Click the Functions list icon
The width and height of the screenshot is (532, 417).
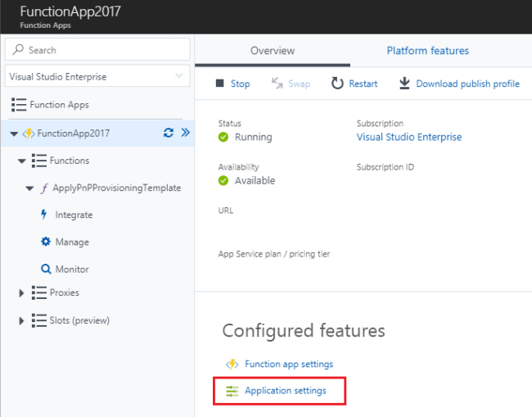(x=39, y=161)
